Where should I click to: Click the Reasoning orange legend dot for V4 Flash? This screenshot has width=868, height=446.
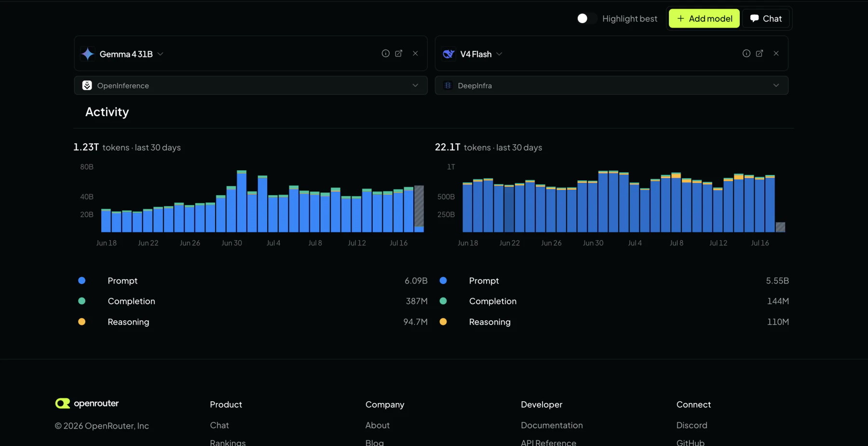pyautogui.click(x=443, y=322)
